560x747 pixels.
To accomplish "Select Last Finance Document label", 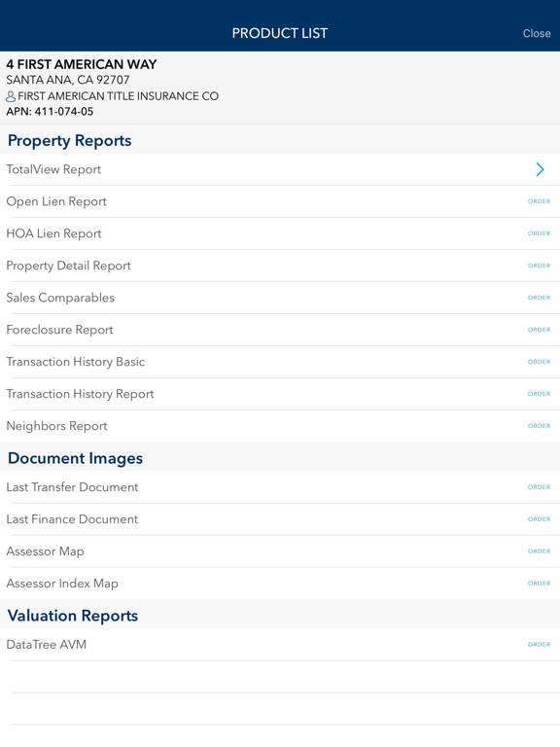I will [x=72, y=519].
